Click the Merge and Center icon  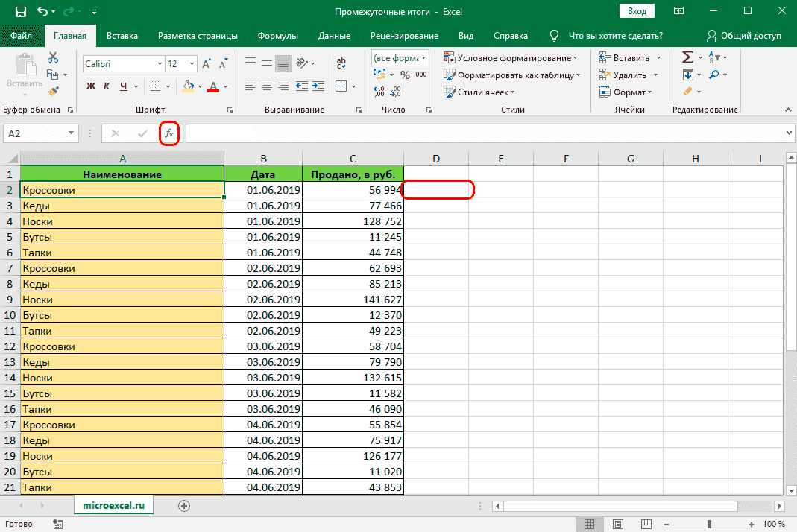coord(341,86)
